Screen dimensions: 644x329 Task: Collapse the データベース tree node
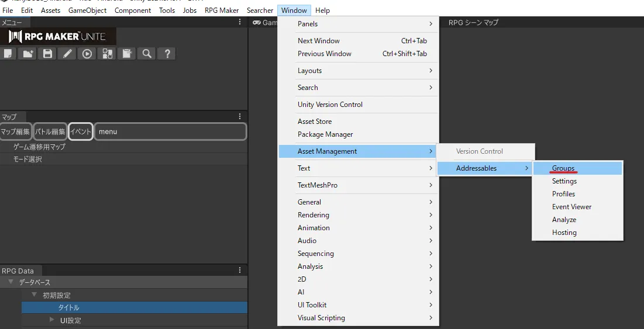tap(11, 282)
